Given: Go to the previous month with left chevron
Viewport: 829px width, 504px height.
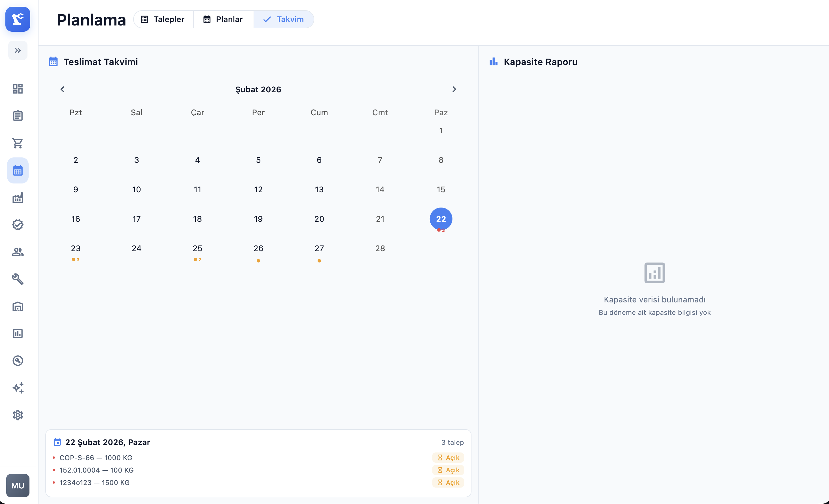Looking at the screenshot, I should point(62,89).
